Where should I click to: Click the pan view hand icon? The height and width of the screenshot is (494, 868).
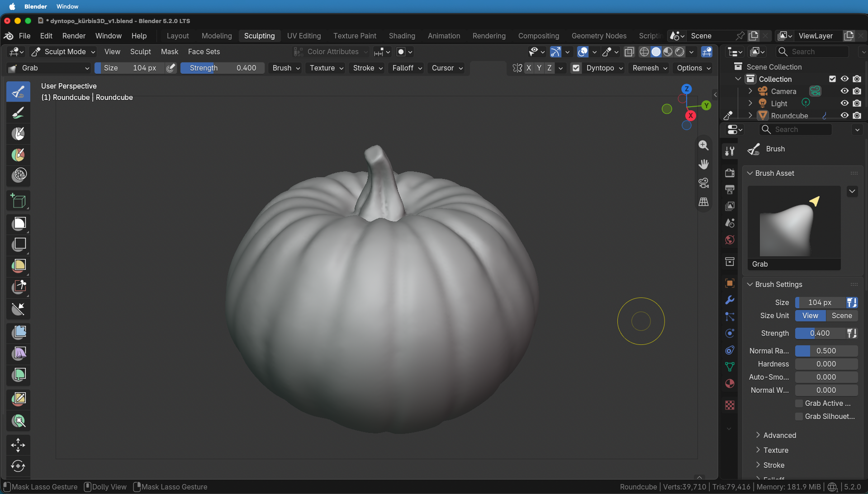(x=703, y=164)
